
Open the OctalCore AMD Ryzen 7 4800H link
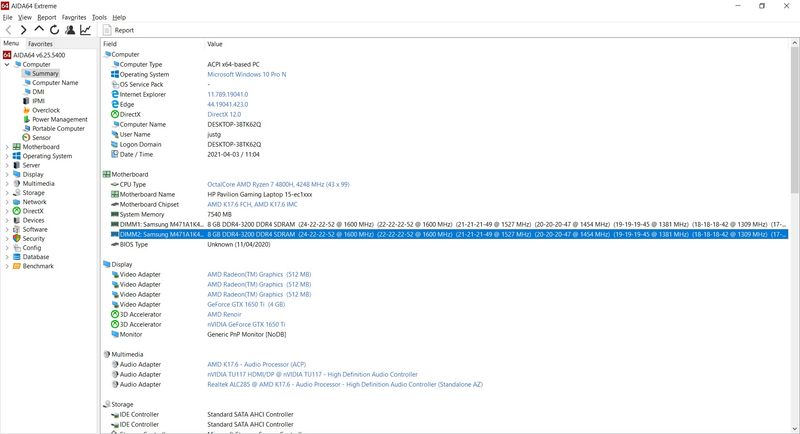pos(278,185)
